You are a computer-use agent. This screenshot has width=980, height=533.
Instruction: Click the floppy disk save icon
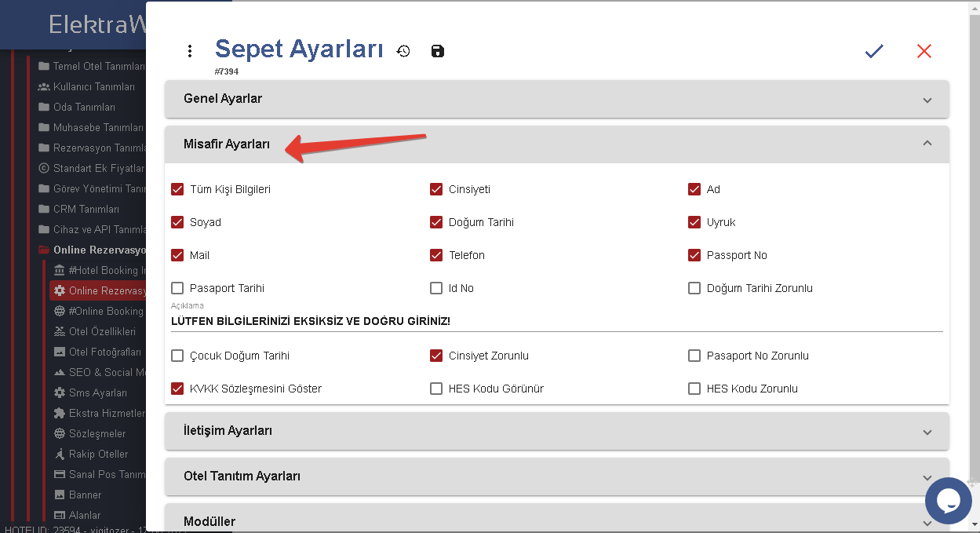pos(438,51)
